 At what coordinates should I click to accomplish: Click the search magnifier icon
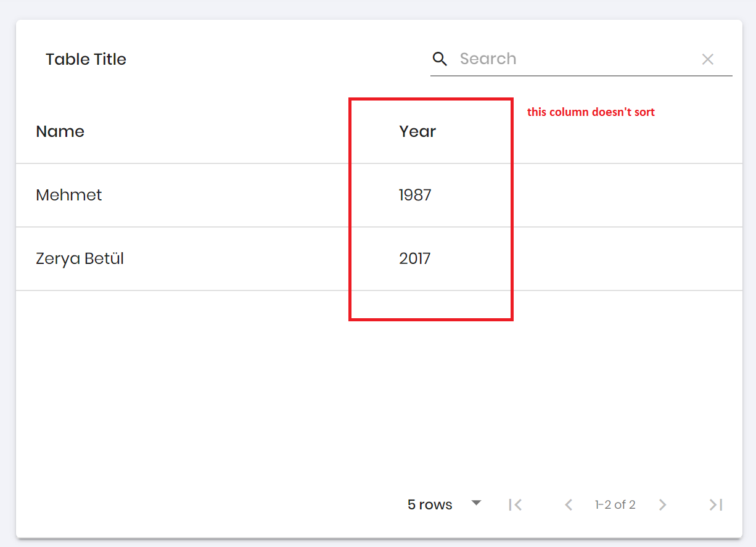point(440,59)
